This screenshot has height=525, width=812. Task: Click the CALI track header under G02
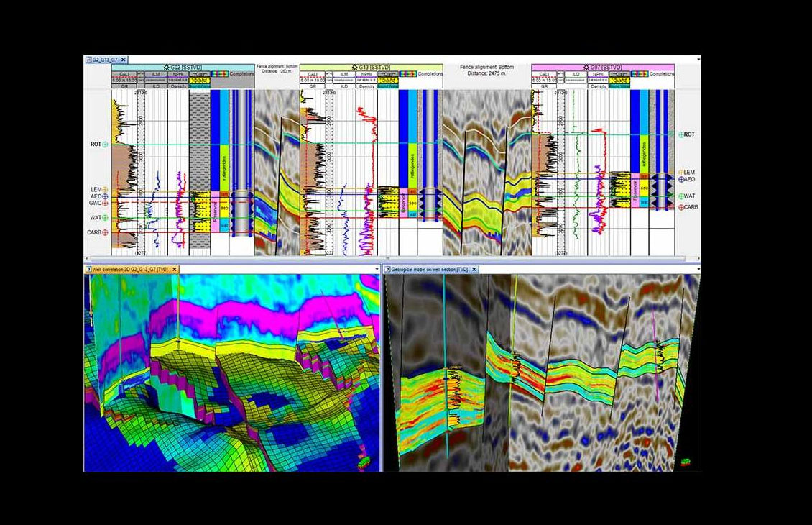tap(124, 73)
